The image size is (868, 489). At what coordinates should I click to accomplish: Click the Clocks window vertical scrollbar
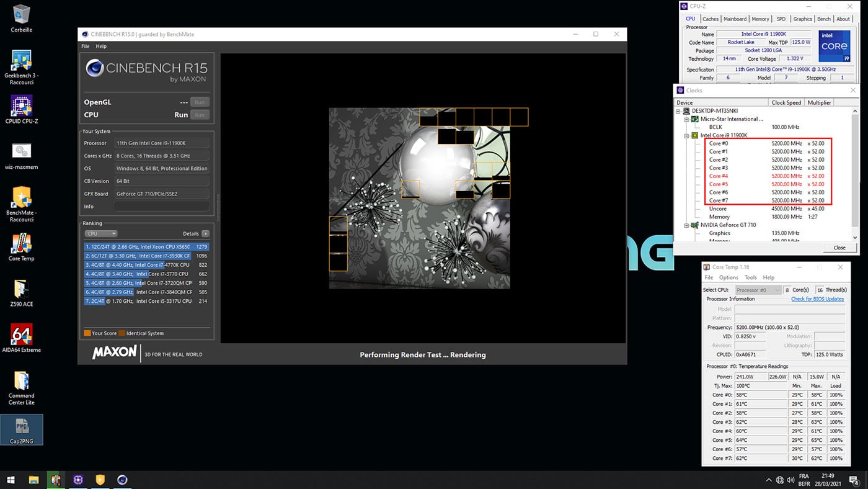856,173
